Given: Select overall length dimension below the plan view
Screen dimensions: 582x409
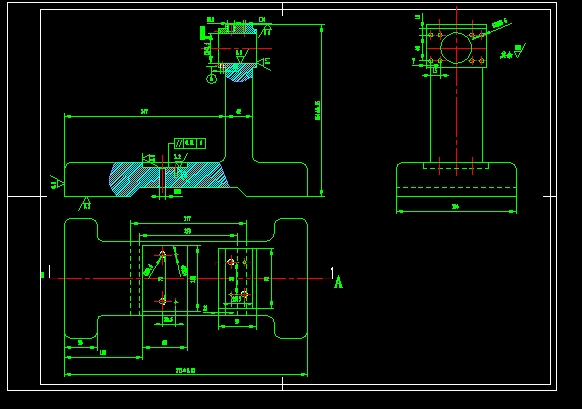Looking at the screenshot, I should pyautogui.click(x=186, y=372).
